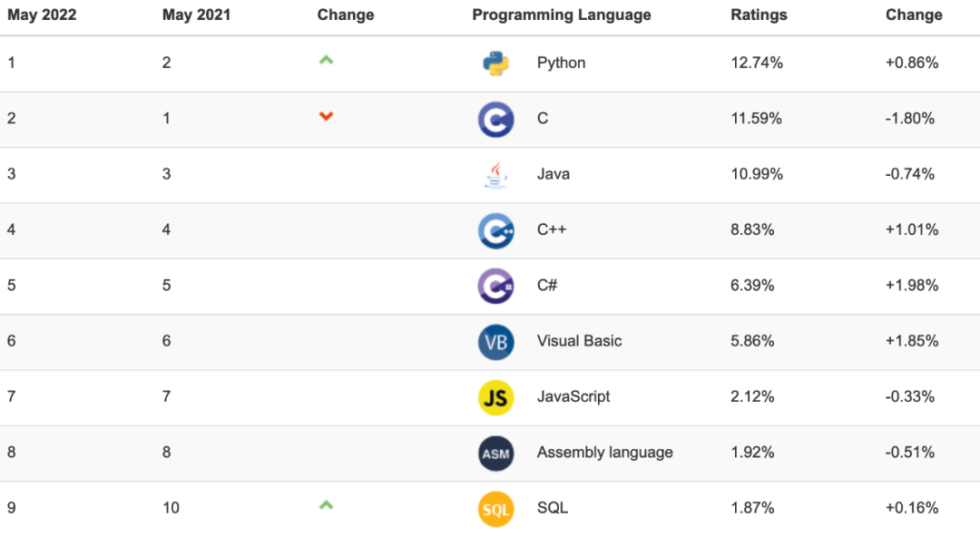
Task: Click the May 2021 rank '2' in Python row
Action: point(166,63)
